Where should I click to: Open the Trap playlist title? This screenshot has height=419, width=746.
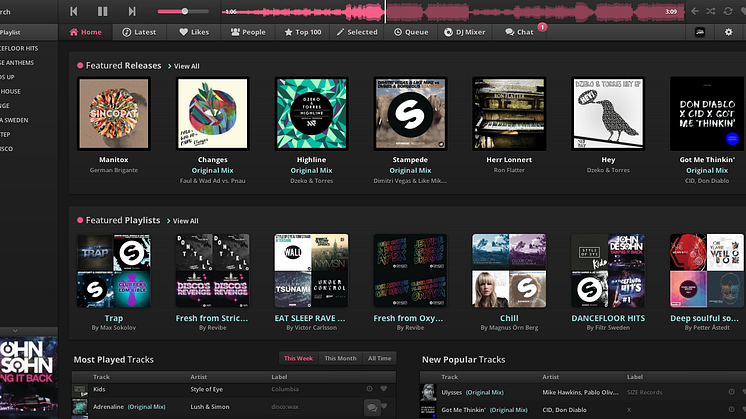pyautogui.click(x=114, y=318)
